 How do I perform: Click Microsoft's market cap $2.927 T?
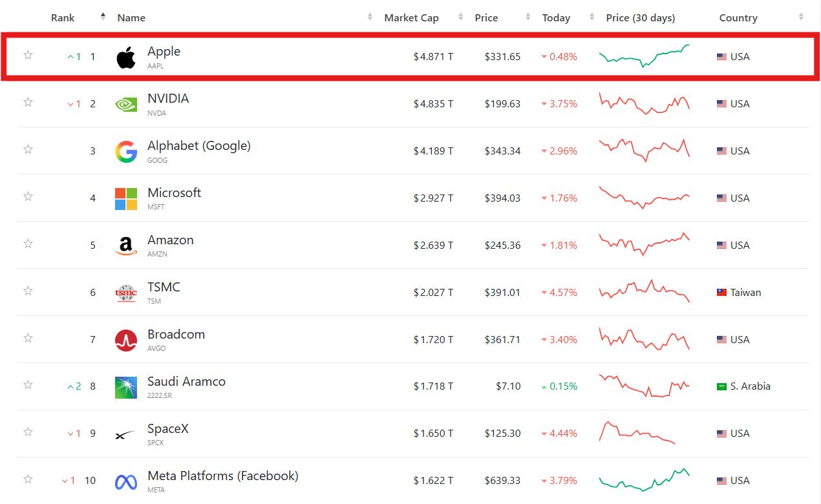[433, 198]
